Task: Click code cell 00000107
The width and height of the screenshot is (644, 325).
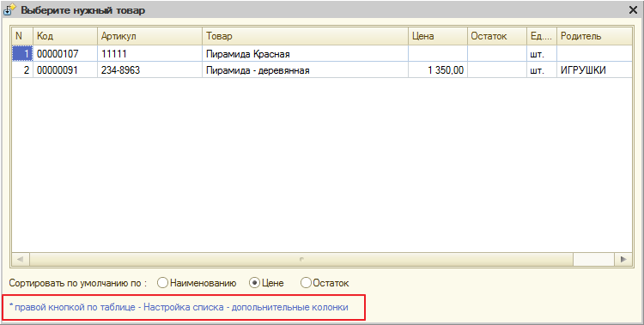Action: [65, 53]
